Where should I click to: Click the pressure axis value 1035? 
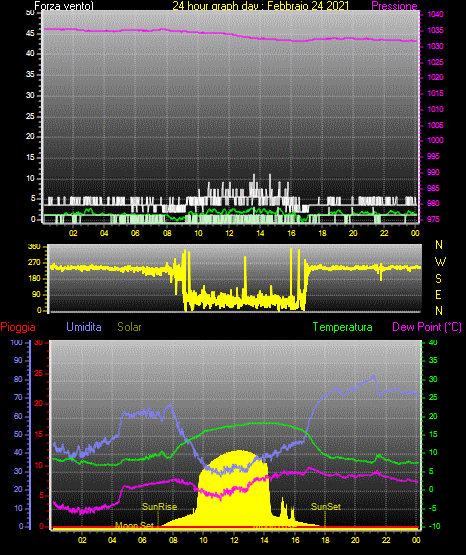point(435,30)
